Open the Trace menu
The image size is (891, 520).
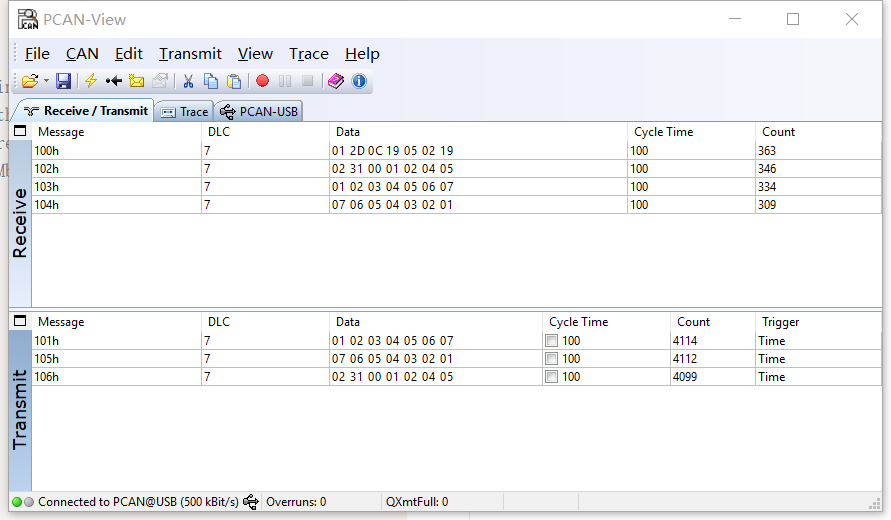point(309,54)
